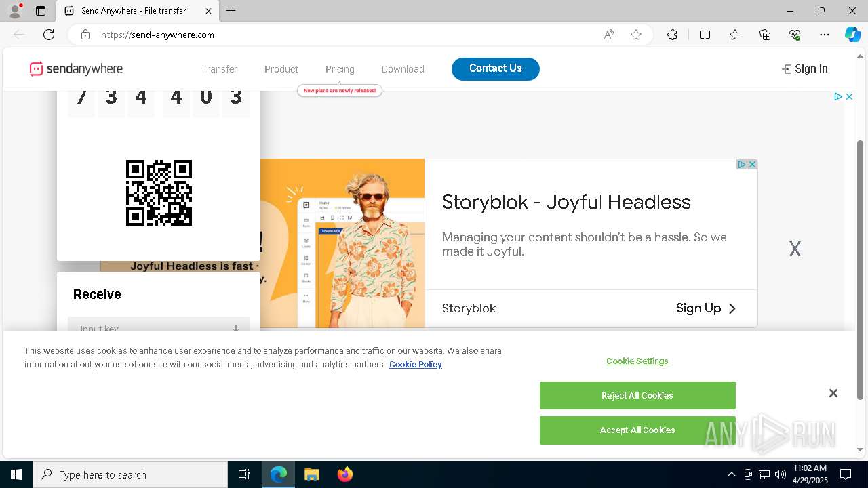Click Accept All Cookies button
The image size is (868, 488).
tap(637, 430)
